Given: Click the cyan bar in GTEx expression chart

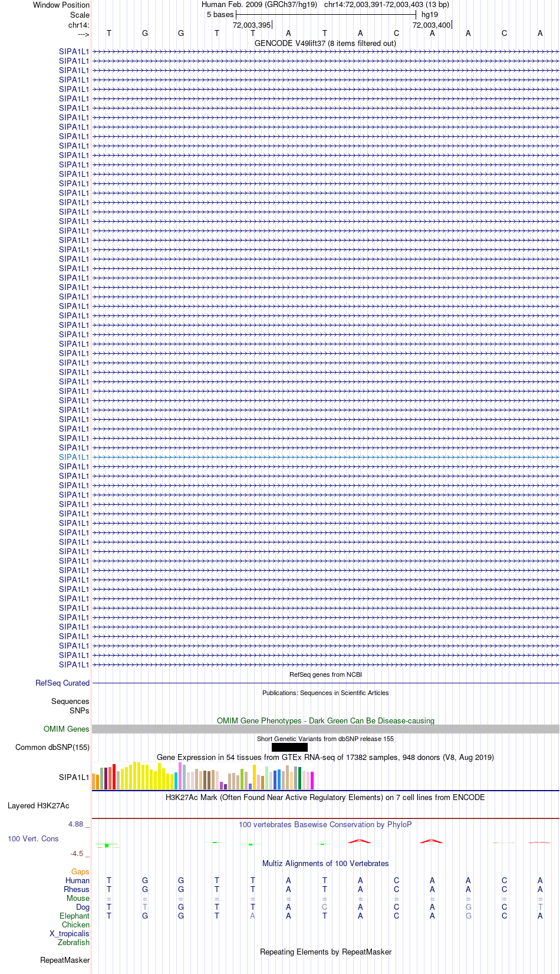Looking at the screenshot, I should point(176,781).
